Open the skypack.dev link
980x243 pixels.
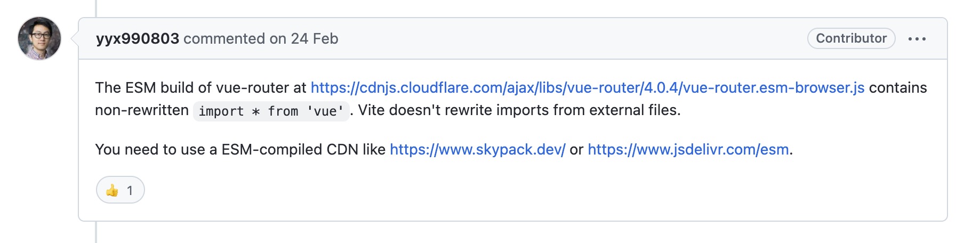[477, 149]
